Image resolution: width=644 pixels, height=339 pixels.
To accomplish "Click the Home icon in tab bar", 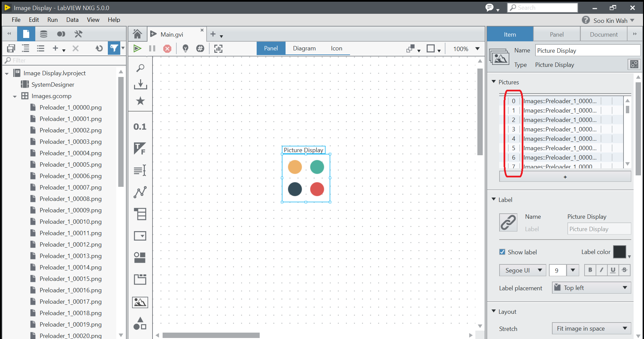I will pos(137,34).
